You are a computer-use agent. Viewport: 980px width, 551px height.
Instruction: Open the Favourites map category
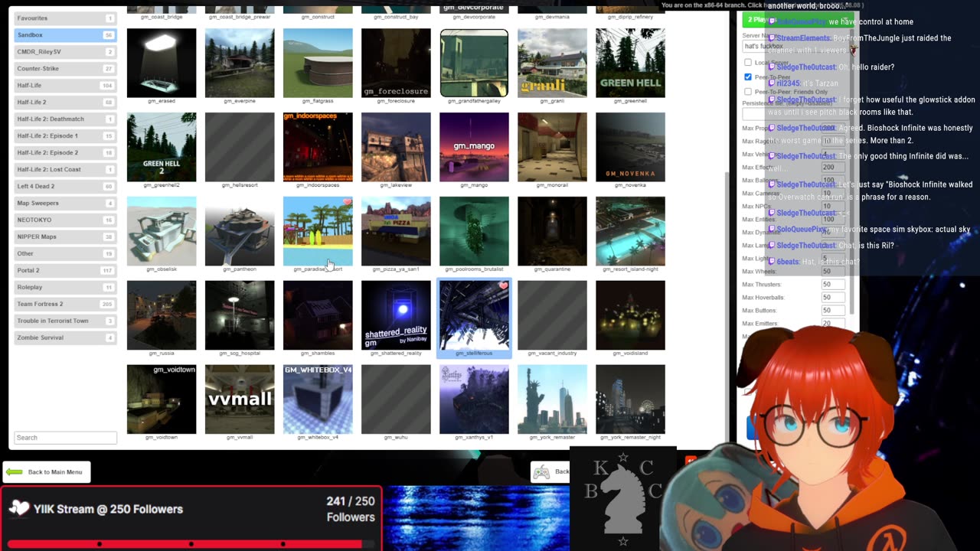click(65, 18)
